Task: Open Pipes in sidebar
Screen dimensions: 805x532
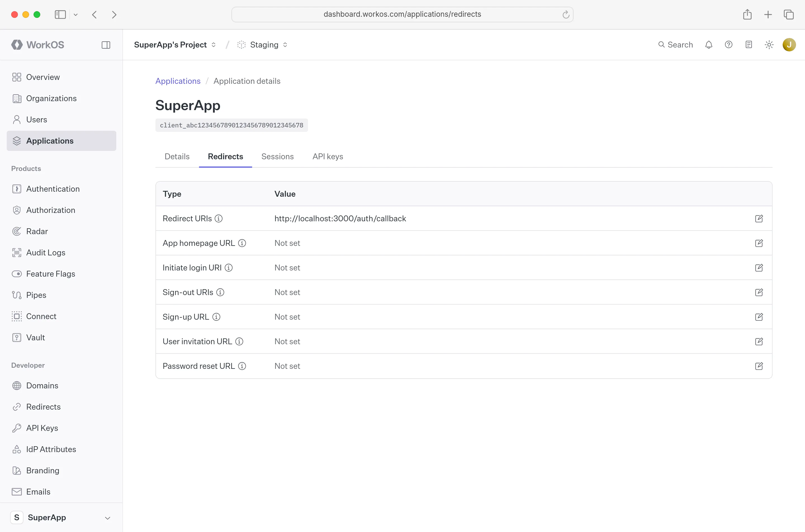Action: tap(61, 295)
